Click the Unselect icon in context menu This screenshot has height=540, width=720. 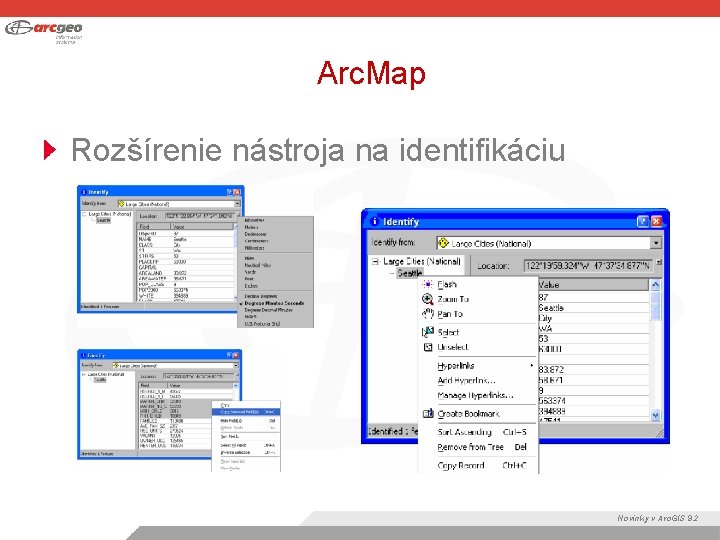pyautogui.click(x=428, y=347)
